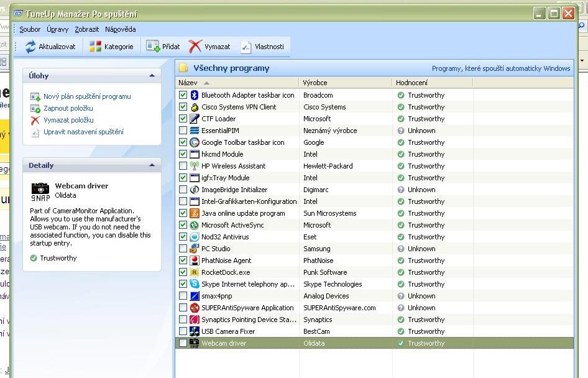Select the RocketDock.exe row
The height and width of the screenshot is (378, 588).
pyautogui.click(x=226, y=272)
